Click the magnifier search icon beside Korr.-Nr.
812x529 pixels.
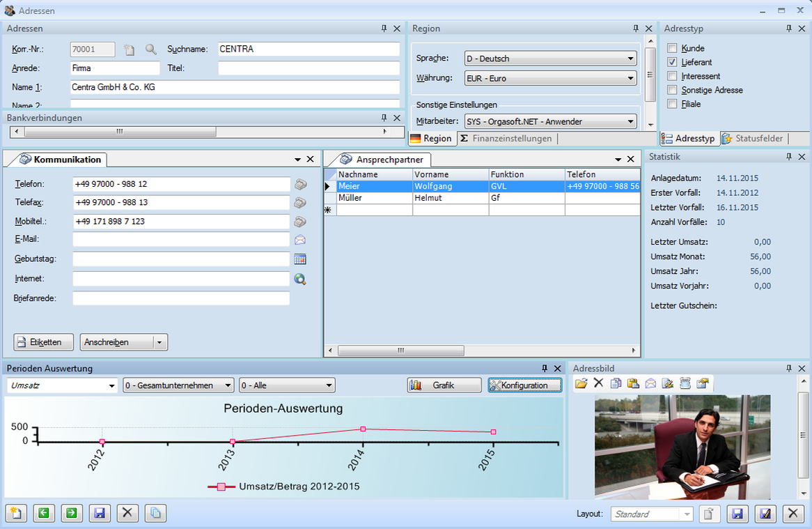coord(150,49)
